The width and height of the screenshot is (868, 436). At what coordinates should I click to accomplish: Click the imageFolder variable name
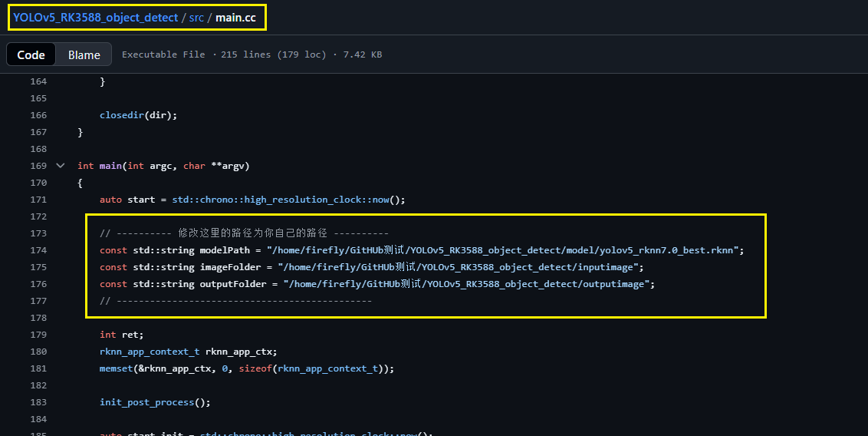pyautogui.click(x=230, y=267)
